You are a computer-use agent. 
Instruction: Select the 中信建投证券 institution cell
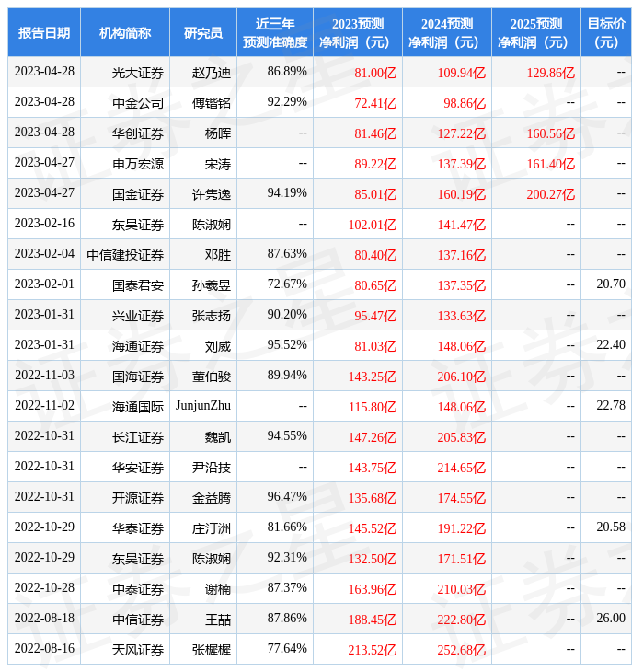(125, 255)
